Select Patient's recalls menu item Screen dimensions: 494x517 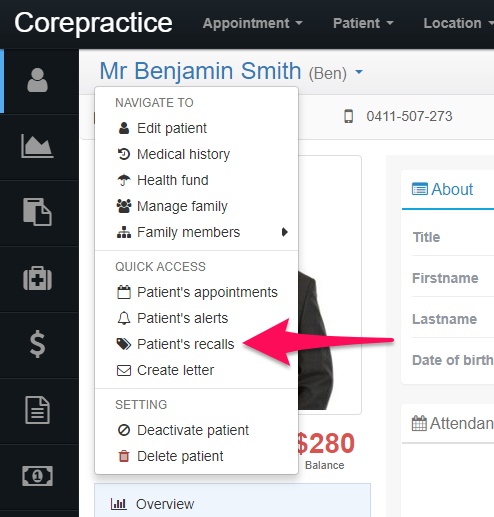[196, 344]
